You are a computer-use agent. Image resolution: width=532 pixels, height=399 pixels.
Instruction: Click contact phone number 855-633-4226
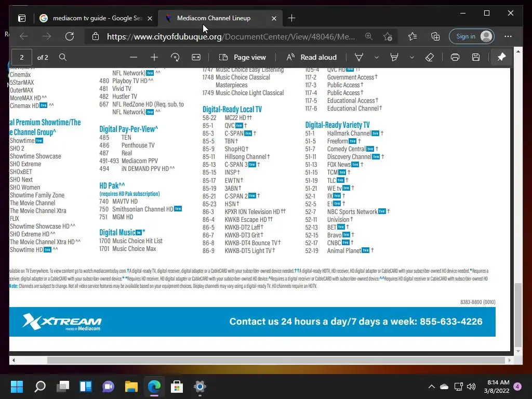pos(451,321)
